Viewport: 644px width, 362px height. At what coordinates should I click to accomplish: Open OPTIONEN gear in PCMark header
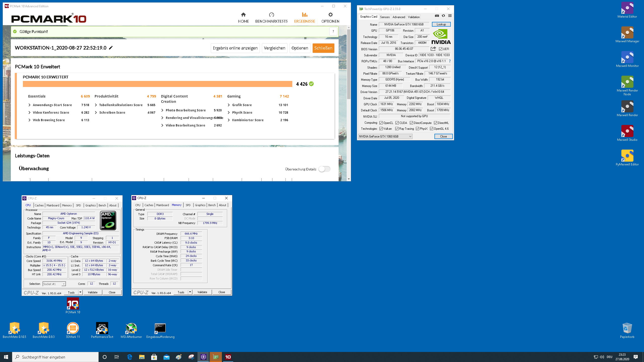pyautogui.click(x=330, y=18)
